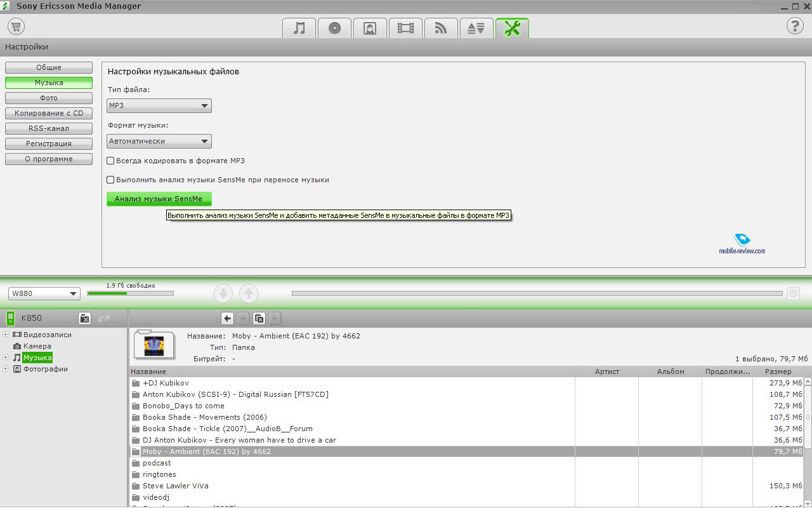The image size is (812, 508).
Task: Open the Settings tools tab
Action: click(x=512, y=29)
